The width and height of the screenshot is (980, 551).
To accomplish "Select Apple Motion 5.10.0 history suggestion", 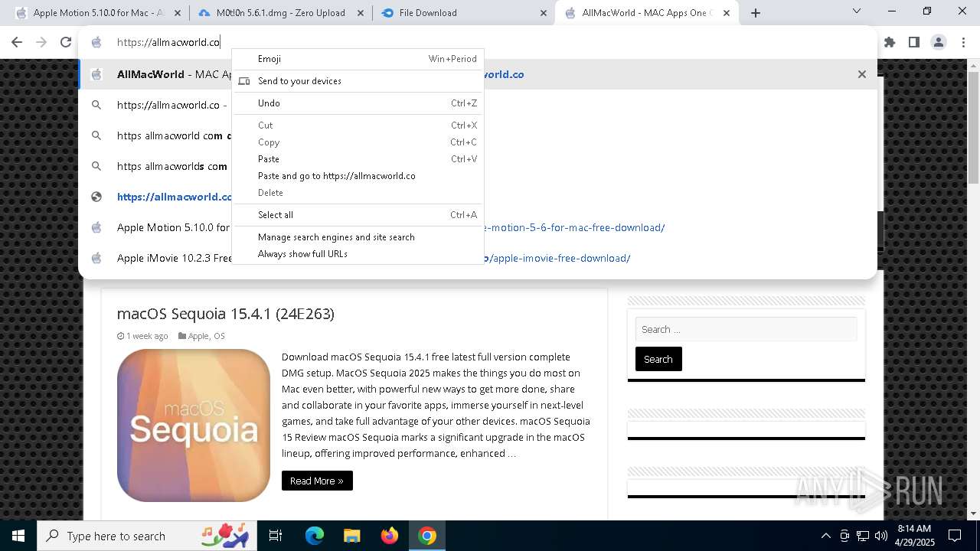I will click(478, 227).
